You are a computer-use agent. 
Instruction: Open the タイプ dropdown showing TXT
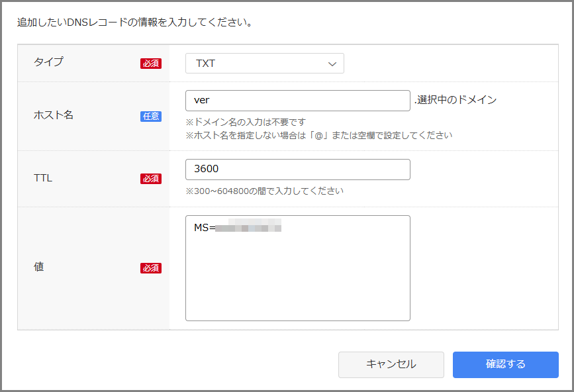[264, 64]
